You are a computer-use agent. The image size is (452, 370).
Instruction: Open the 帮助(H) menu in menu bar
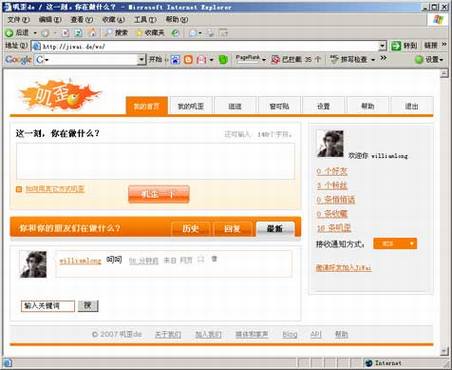[177, 20]
